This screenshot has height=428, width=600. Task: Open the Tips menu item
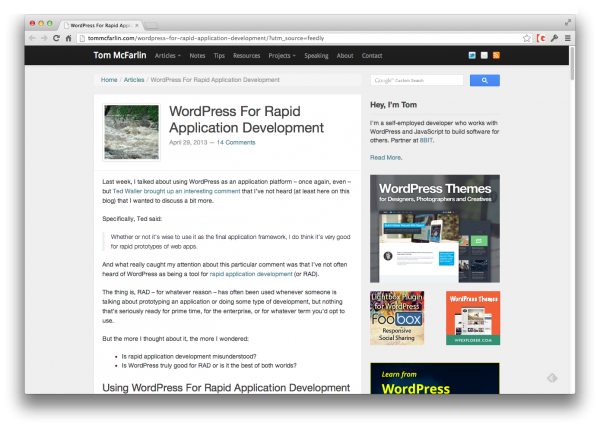pos(219,55)
